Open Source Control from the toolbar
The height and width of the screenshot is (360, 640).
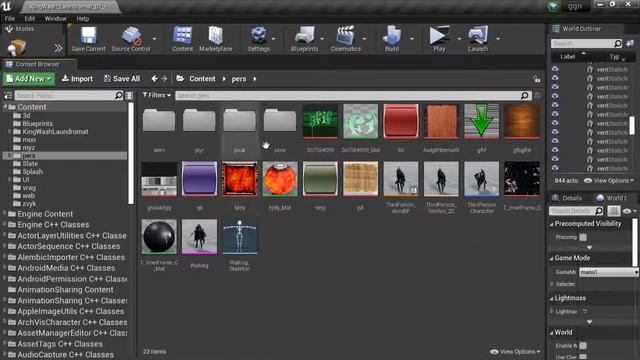coord(131,39)
